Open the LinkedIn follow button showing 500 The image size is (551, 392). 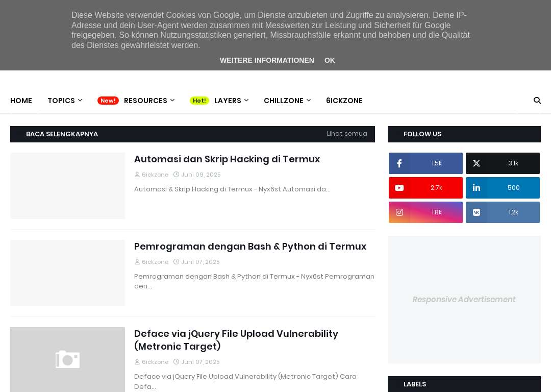(503, 188)
